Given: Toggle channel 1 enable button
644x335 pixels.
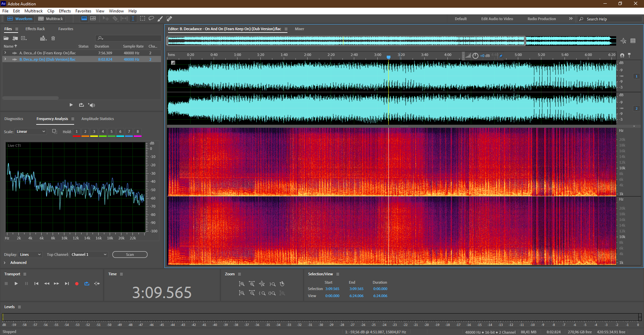Looking at the screenshot, I should (636, 76).
